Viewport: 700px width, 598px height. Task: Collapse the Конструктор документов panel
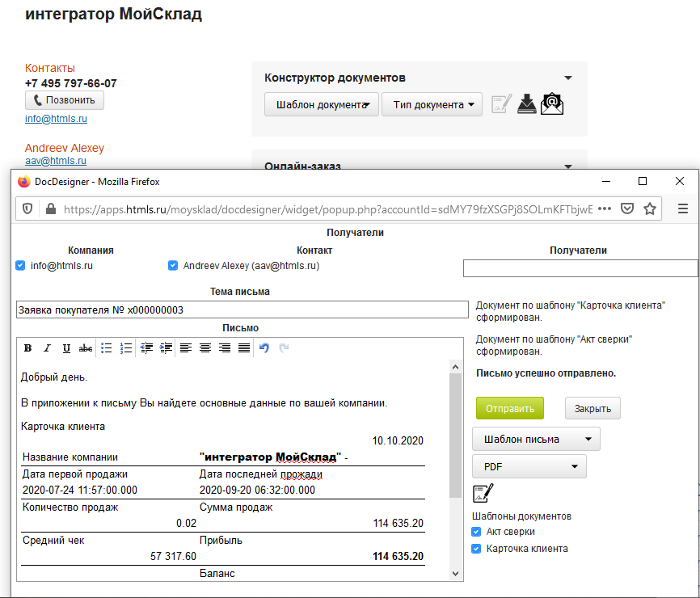click(567, 78)
